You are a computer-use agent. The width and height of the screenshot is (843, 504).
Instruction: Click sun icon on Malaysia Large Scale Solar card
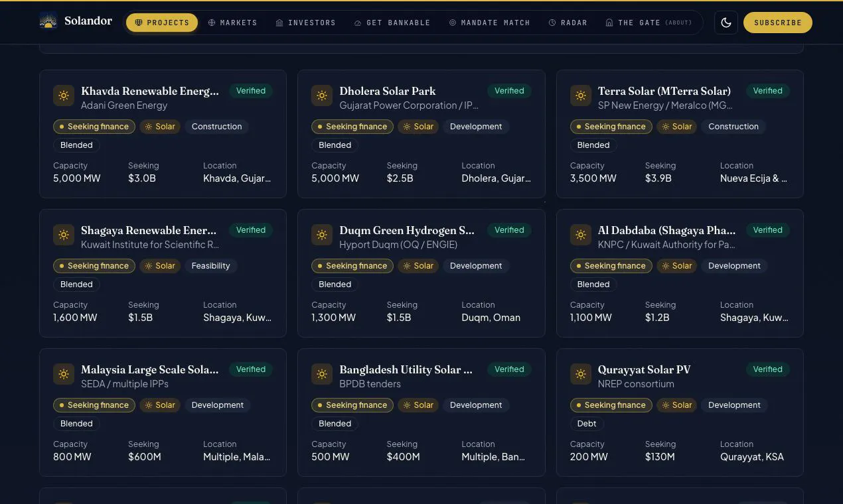(x=64, y=374)
